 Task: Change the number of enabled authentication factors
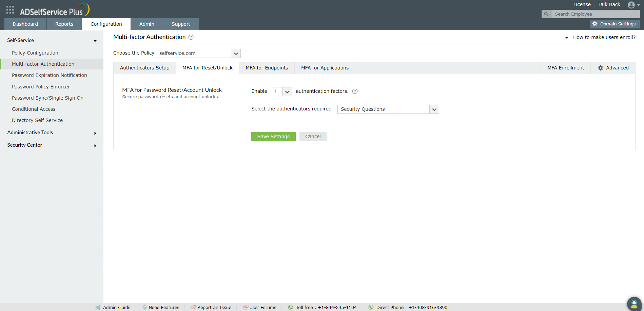[x=287, y=91]
